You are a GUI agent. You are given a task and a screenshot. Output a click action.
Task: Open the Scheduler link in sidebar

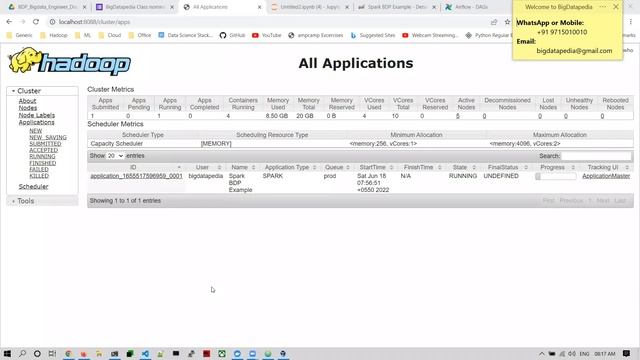(33, 187)
